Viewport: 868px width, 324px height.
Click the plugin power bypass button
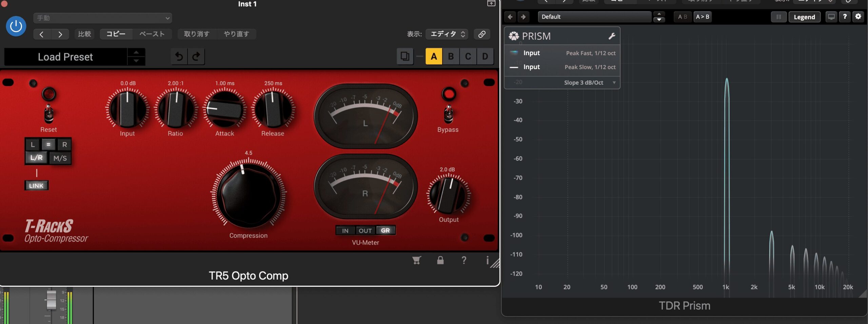pyautogui.click(x=16, y=26)
